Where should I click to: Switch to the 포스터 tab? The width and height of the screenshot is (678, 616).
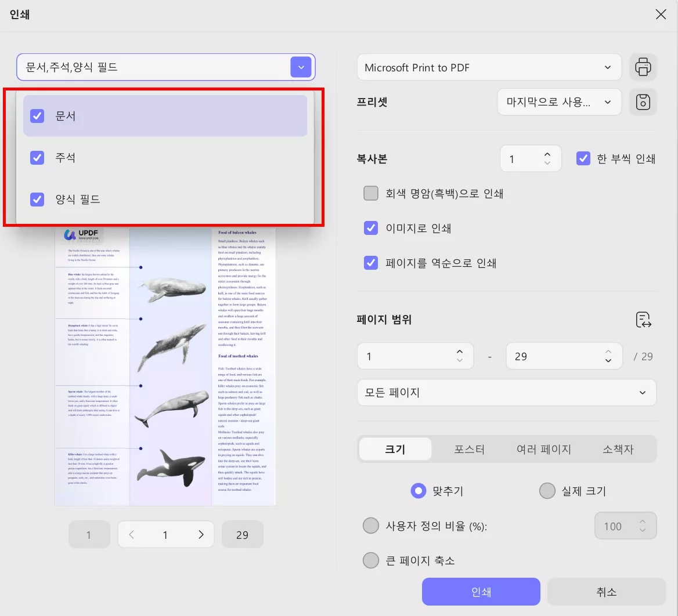470,448
